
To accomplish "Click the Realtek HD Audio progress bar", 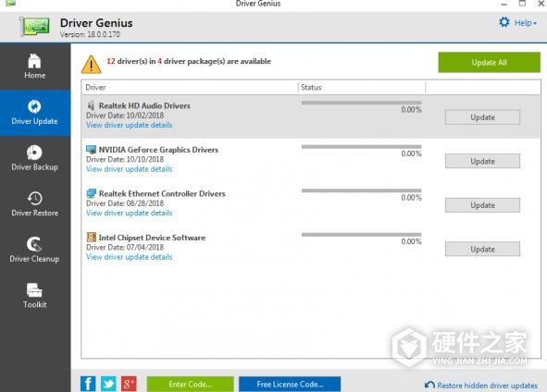I will [x=361, y=103].
